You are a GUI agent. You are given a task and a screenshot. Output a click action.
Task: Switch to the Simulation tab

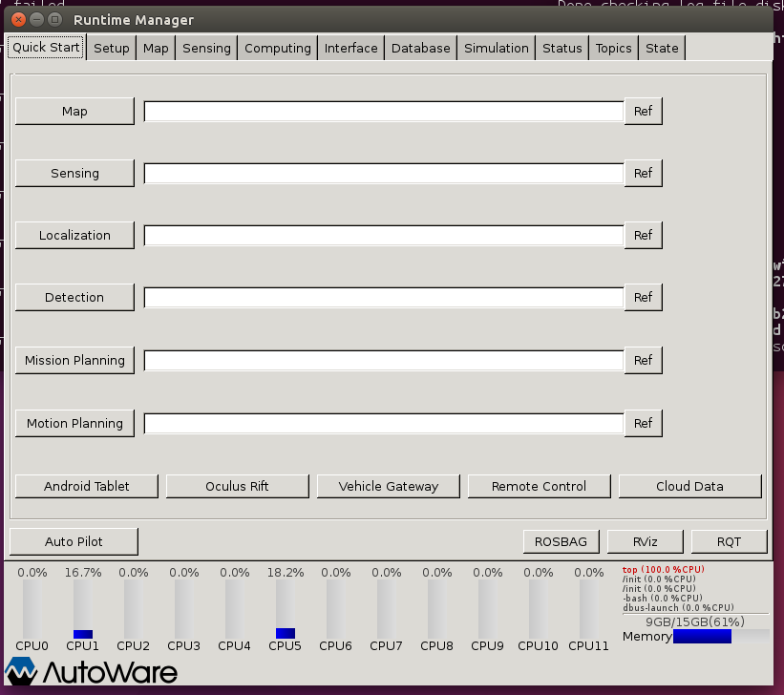click(x=496, y=48)
